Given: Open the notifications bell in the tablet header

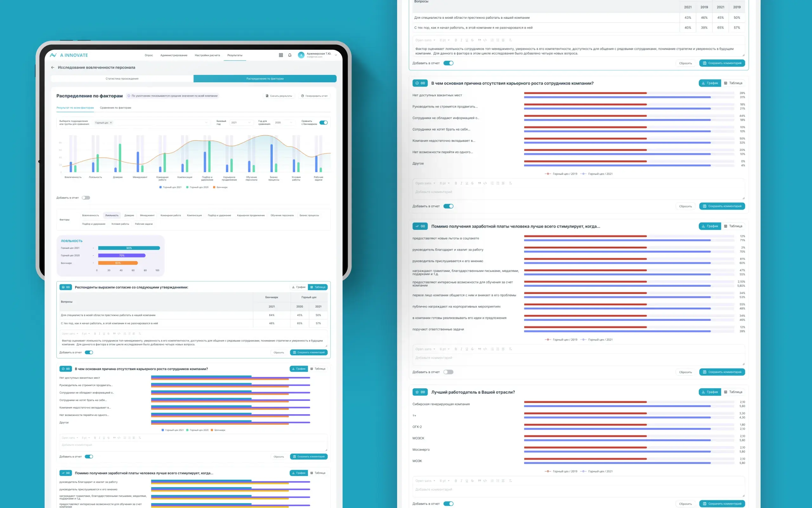Looking at the screenshot, I should (x=290, y=55).
